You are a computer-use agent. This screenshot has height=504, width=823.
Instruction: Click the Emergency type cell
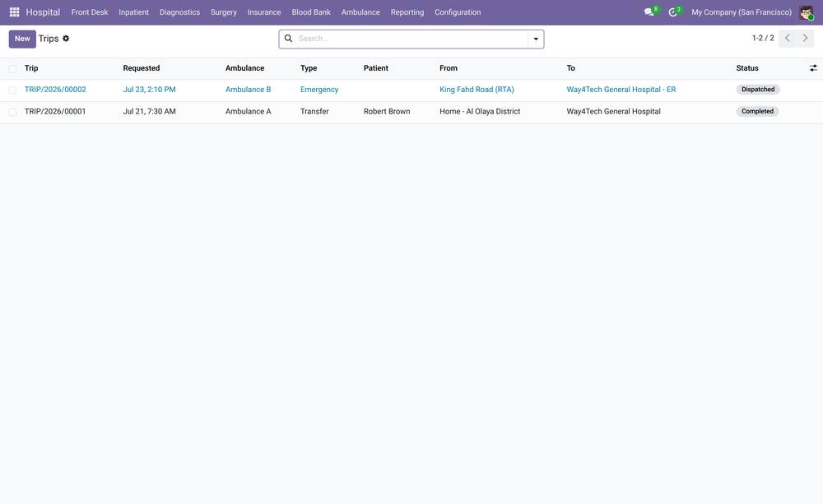[x=319, y=90]
